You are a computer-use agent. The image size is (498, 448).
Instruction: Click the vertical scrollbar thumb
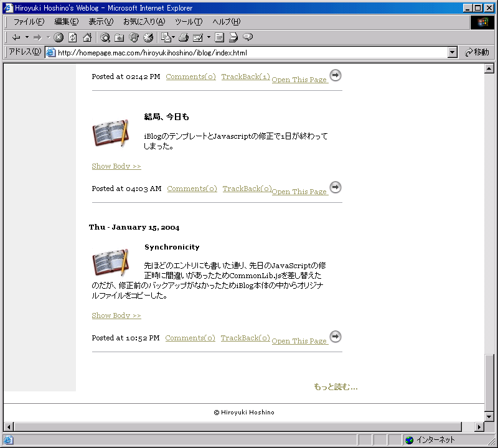pos(489,383)
